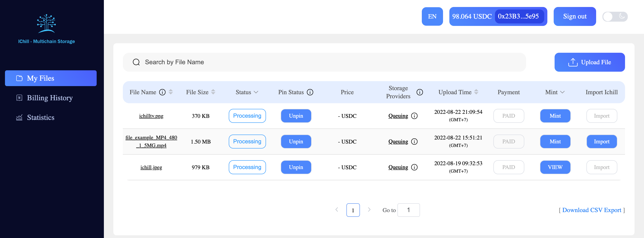
Task: Focus the Search by File Name field
Action: click(x=325, y=62)
